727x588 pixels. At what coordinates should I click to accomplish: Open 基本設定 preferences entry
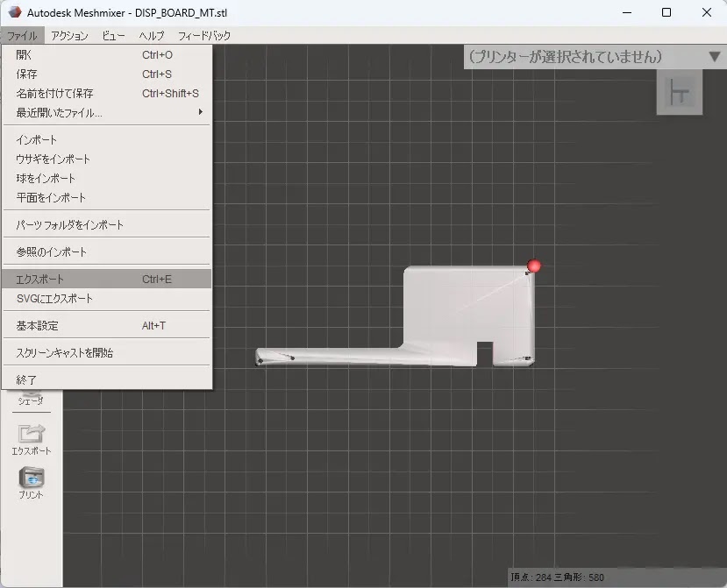point(107,326)
